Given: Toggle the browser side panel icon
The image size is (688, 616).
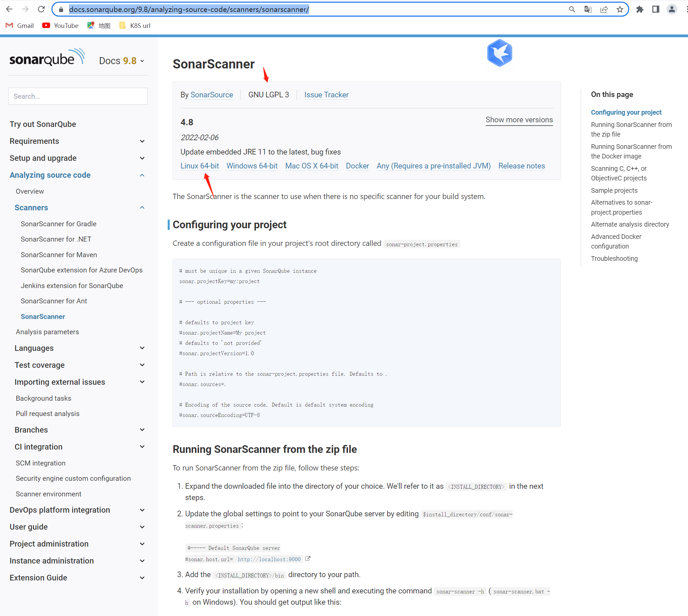Looking at the screenshot, I should [655, 9].
